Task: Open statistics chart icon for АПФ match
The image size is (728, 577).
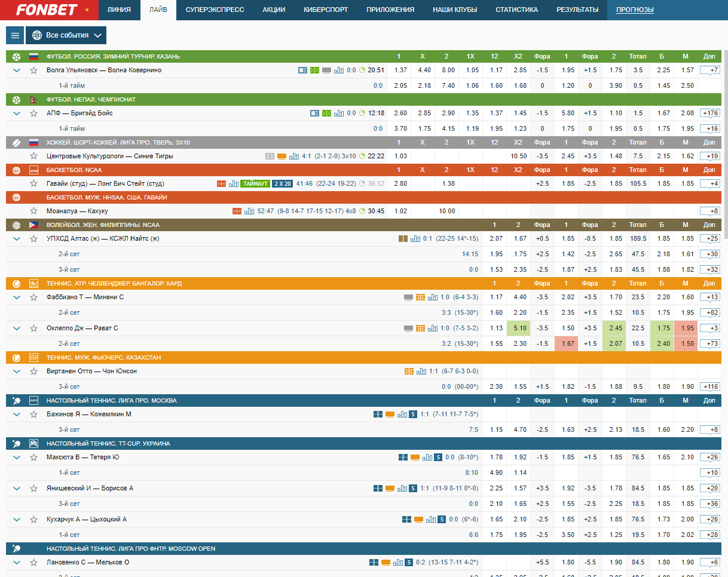Action: pos(339,113)
